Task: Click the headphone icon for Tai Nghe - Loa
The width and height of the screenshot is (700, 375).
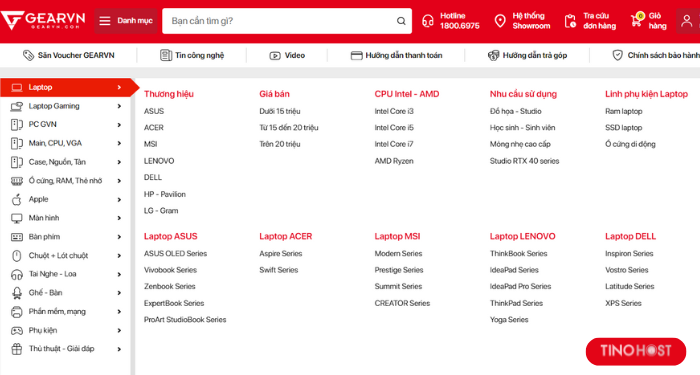Action: pyautogui.click(x=17, y=274)
